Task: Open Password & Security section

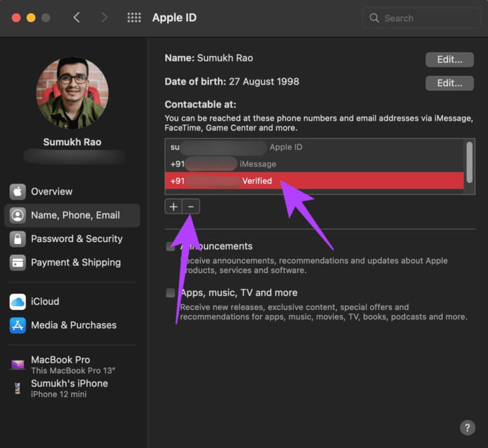Action: (72, 239)
